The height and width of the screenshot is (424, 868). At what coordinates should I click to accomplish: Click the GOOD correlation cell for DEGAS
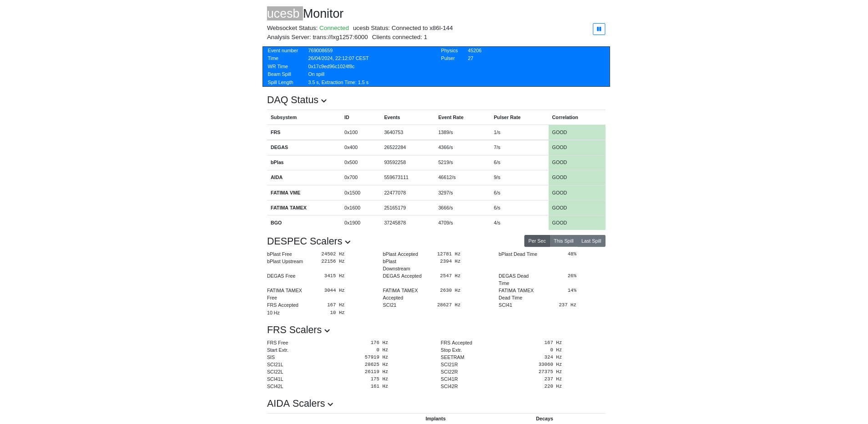(x=577, y=147)
